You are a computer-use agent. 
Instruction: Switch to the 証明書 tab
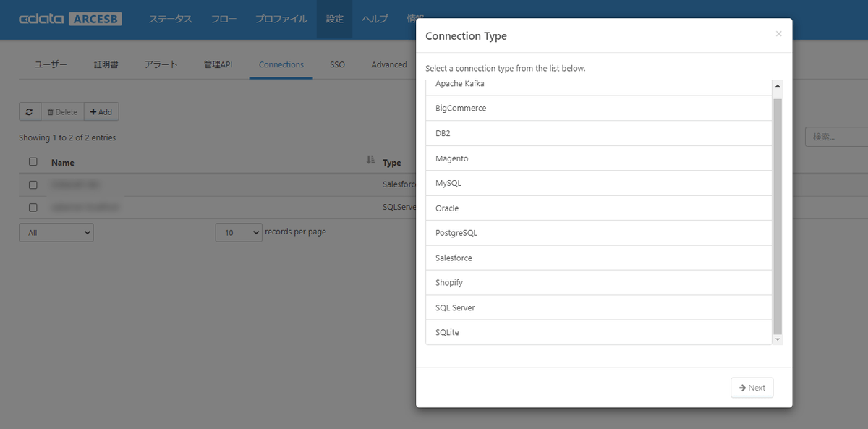[106, 64]
